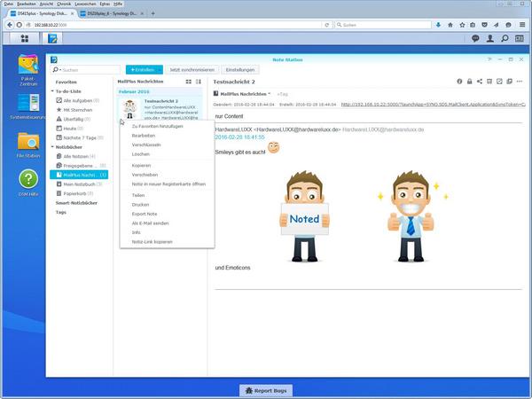Go back with the Firefox back arrow
This screenshot has width=532, height=399.
point(10,25)
